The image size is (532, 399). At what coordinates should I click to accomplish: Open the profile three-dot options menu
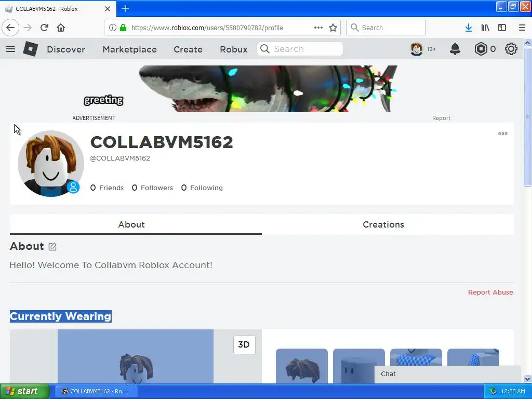pos(503,134)
